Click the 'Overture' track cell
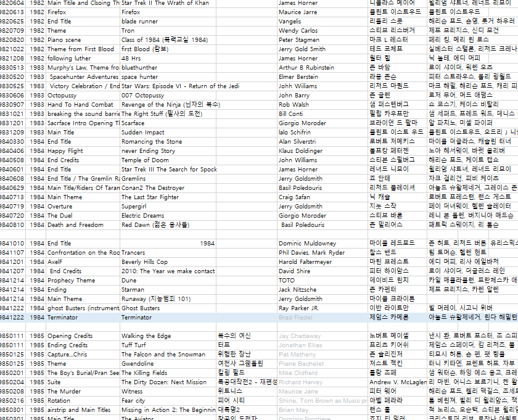The height and width of the screenshot is (420, 518). click(x=83, y=207)
